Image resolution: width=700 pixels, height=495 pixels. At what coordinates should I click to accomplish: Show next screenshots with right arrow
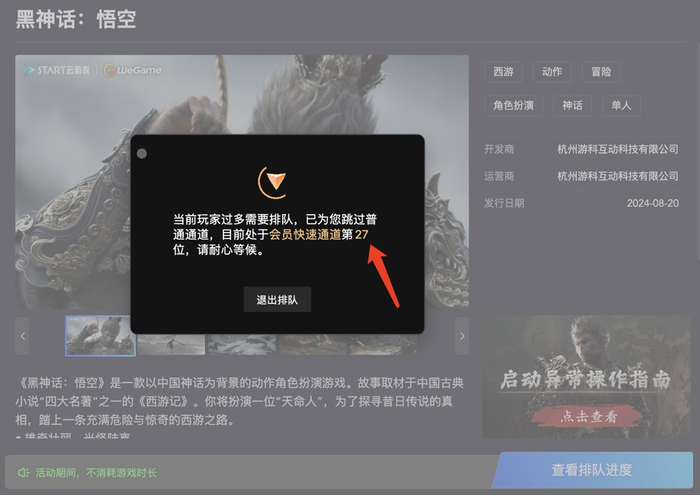tap(462, 336)
